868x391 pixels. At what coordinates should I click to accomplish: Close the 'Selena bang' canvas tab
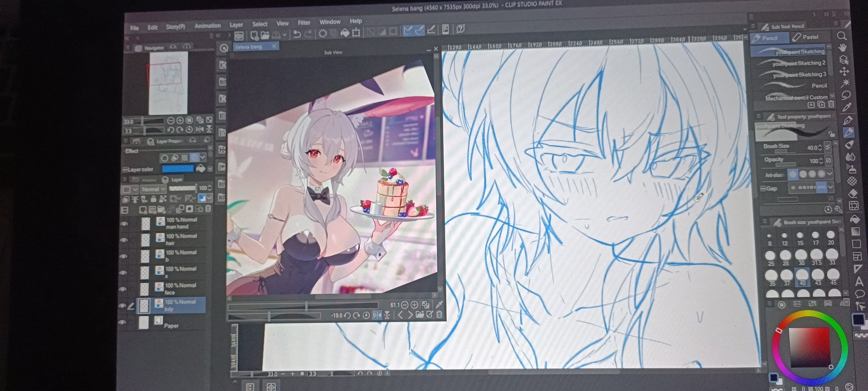(274, 46)
